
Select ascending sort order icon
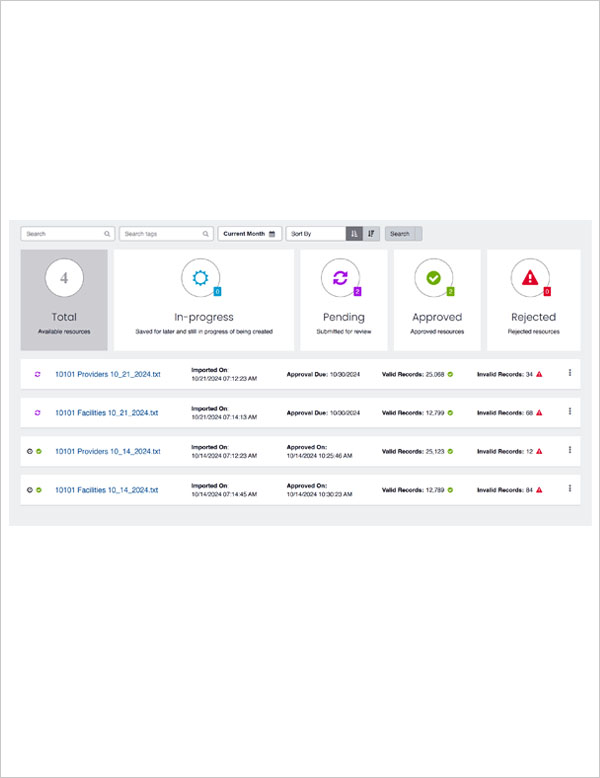coord(354,234)
